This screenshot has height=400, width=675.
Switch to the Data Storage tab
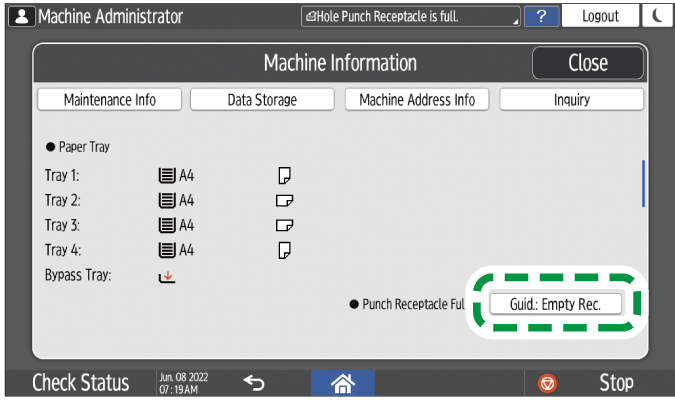[262, 100]
